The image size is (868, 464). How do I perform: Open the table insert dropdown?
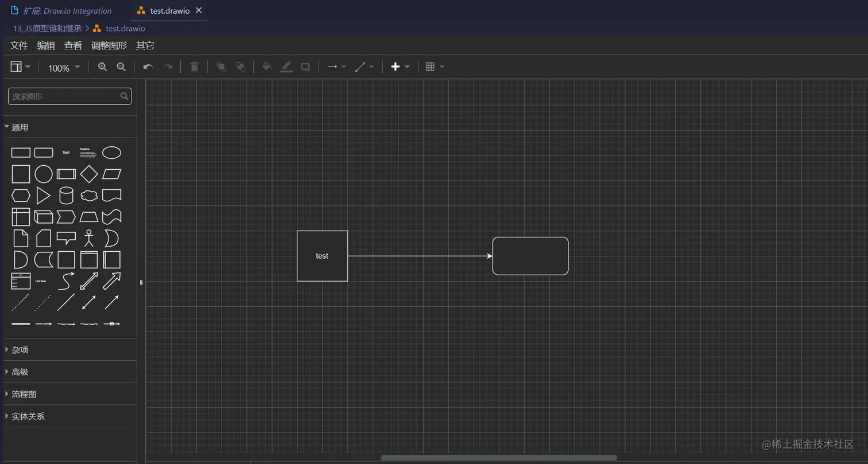tap(435, 67)
